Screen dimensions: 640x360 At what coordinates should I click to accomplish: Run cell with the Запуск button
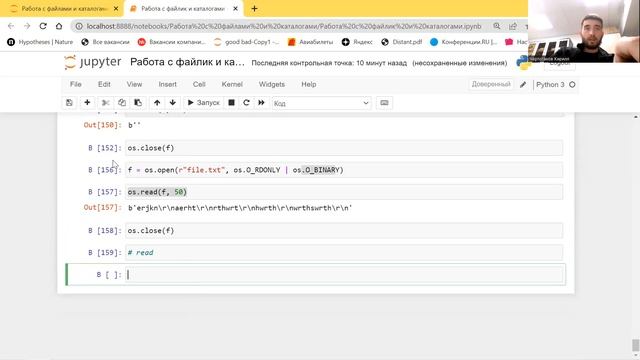(x=203, y=103)
